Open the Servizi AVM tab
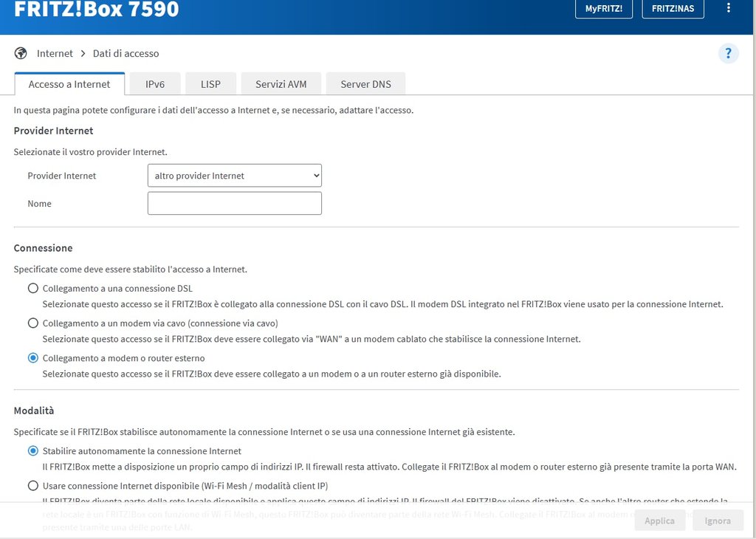This screenshot has height=539, width=756. point(281,84)
